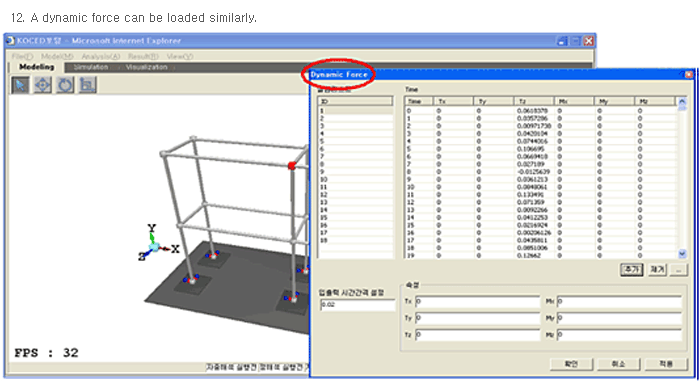Focus the time interval field showing 0.02
The height and width of the screenshot is (382, 700).
[357, 304]
